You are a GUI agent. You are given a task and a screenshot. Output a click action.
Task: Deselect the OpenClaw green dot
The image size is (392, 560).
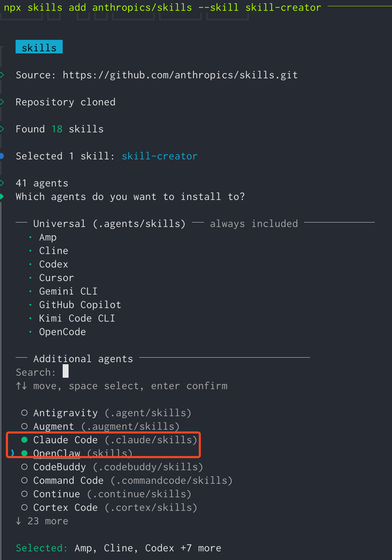[x=24, y=453]
